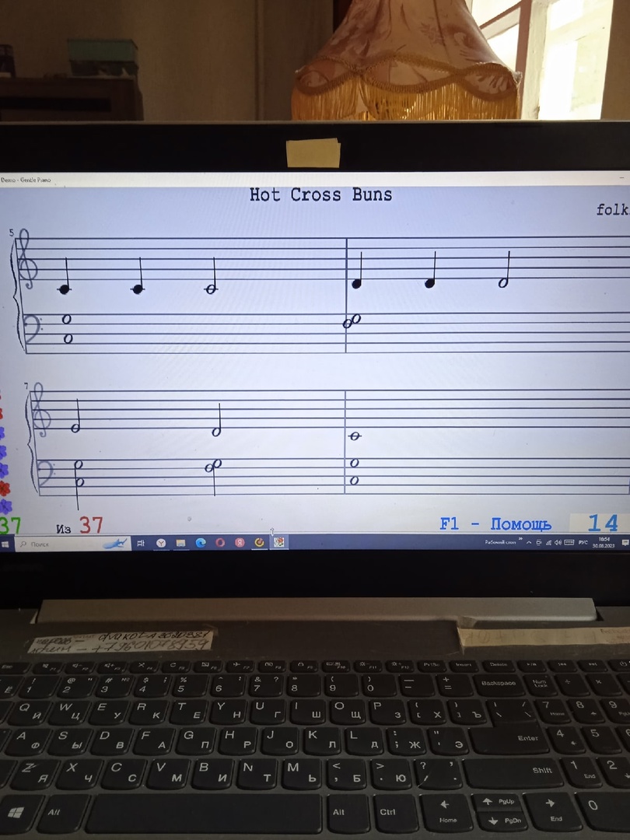Click the red Yandex taskbar icon
This screenshot has width=630, height=840.
240,543
